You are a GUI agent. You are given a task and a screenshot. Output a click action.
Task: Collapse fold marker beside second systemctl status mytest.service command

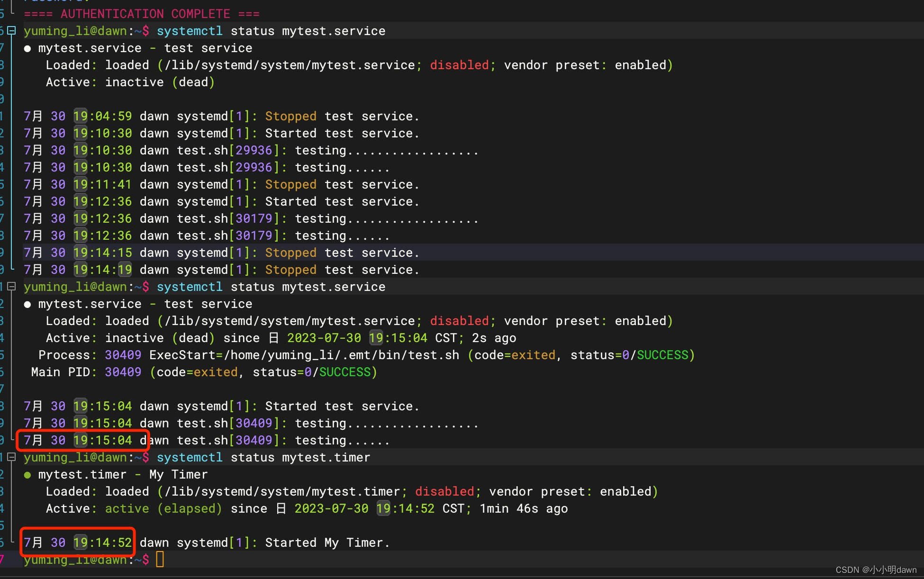coord(12,287)
